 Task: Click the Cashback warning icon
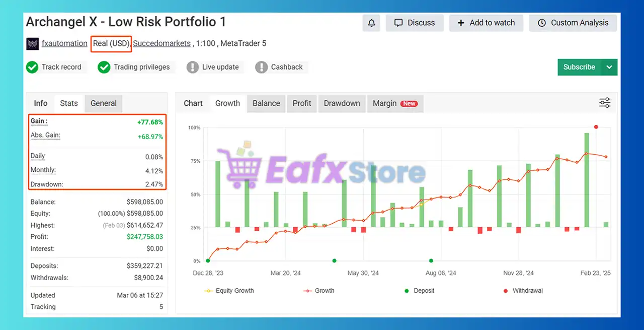[x=261, y=67]
